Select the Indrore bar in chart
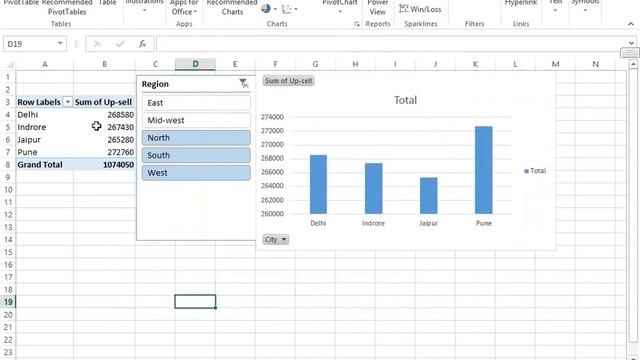Viewport: 640px width, 360px height. [373, 188]
